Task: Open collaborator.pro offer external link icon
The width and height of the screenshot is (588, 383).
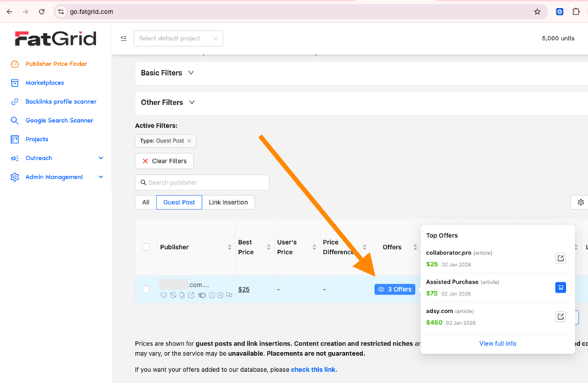Action: pos(560,258)
